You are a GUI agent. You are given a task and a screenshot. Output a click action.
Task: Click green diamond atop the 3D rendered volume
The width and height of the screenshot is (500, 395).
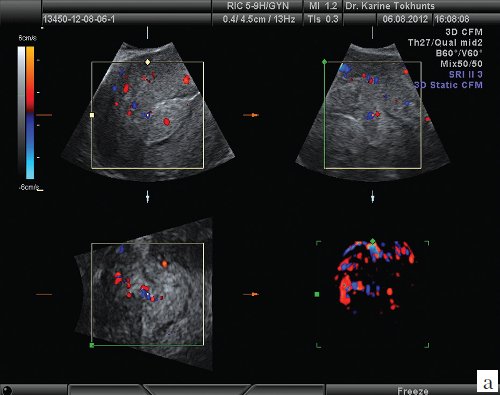[373, 241]
